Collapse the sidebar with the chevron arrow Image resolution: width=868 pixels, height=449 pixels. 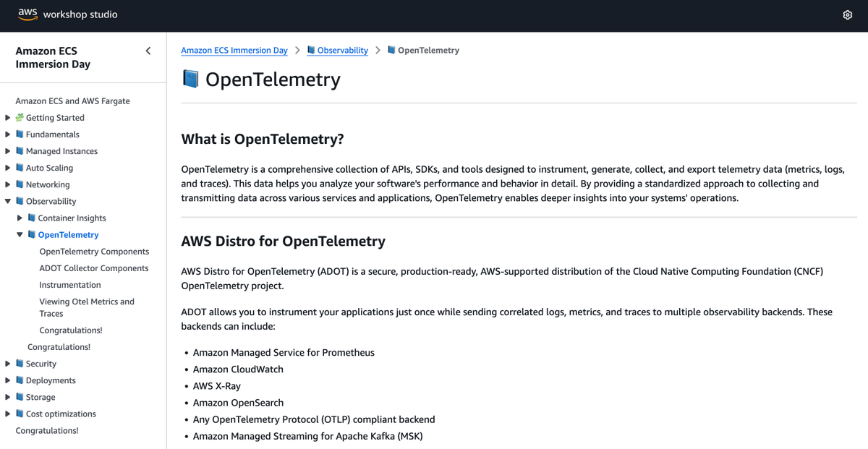point(148,51)
